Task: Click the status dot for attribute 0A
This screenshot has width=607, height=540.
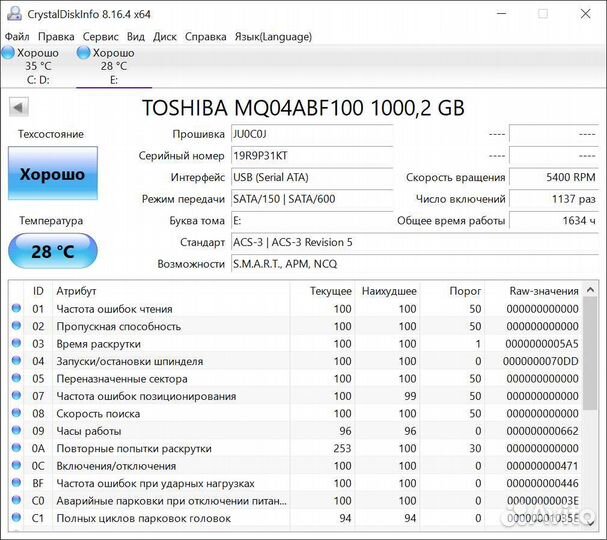Action: click(16, 447)
